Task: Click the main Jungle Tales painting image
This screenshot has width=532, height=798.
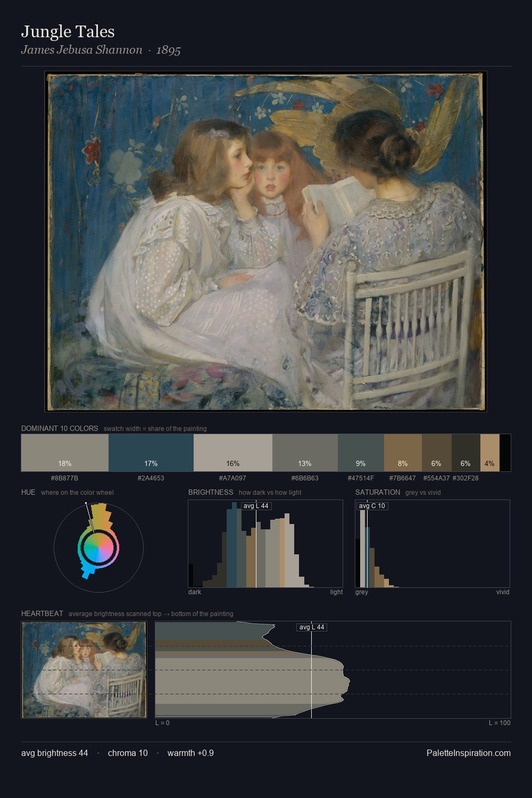Action: pyautogui.click(x=265, y=242)
